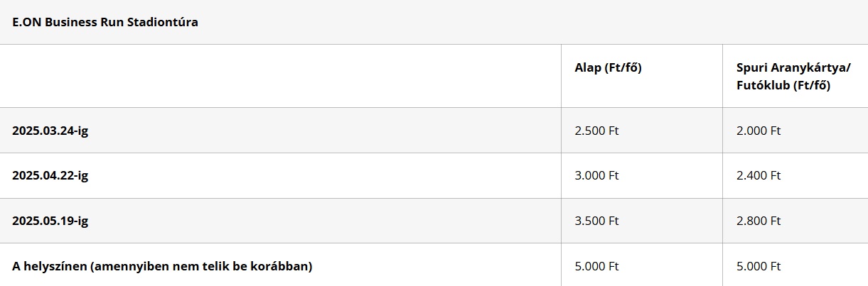Click the E.ON Business Run Stadiontúra heading
The image size is (868, 286).
pos(105,22)
